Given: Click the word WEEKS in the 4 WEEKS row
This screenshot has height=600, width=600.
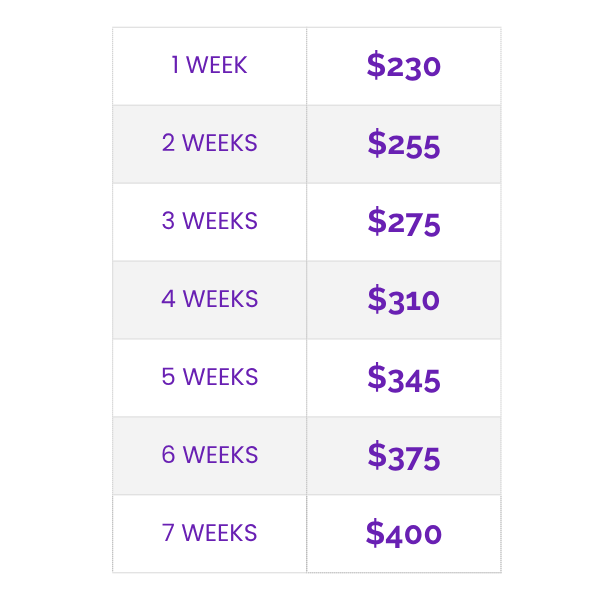Looking at the screenshot, I should [x=220, y=299].
